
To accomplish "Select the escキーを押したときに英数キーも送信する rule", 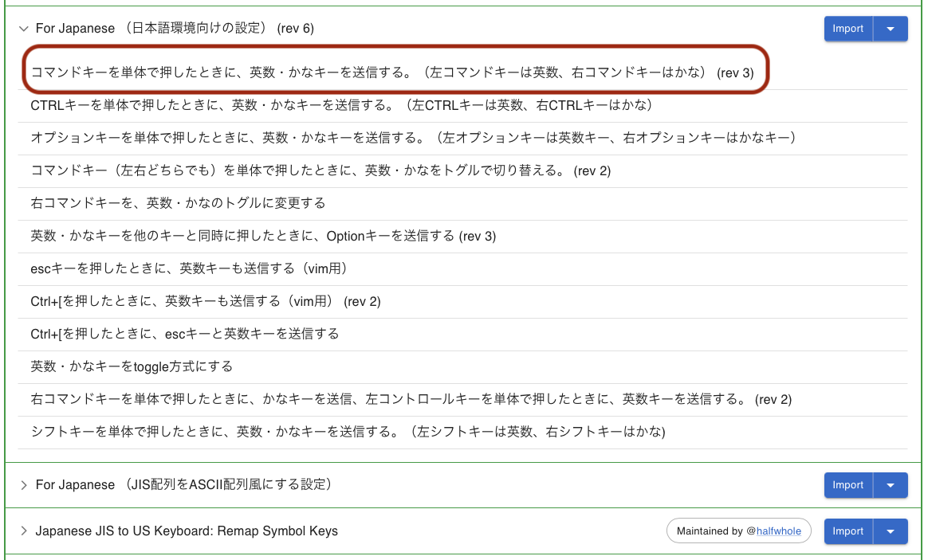I will click(189, 268).
